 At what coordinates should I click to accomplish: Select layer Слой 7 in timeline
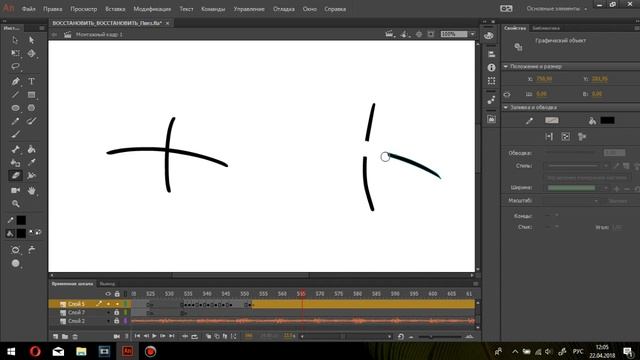pyautogui.click(x=76, y=313)
